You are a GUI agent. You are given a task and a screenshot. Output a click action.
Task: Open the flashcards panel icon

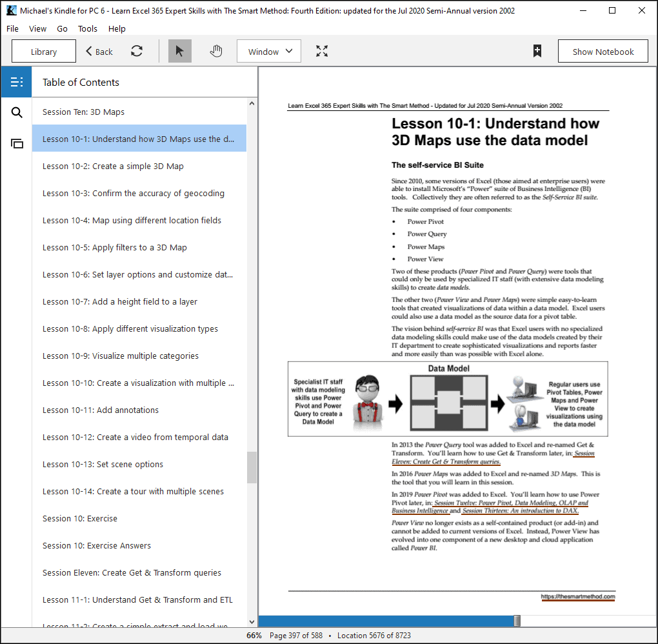pyautogui.click(x=17, y=144)
